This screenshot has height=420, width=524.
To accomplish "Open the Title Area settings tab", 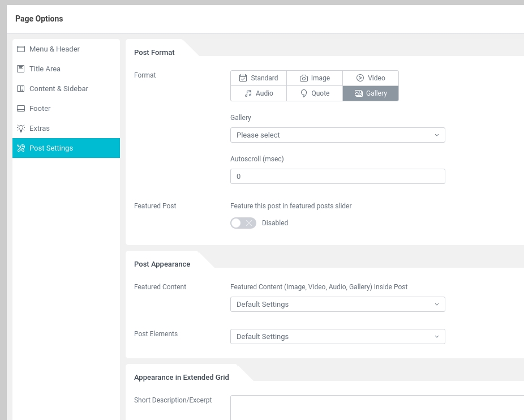I will pyautogui.click(x=45, y=69).
